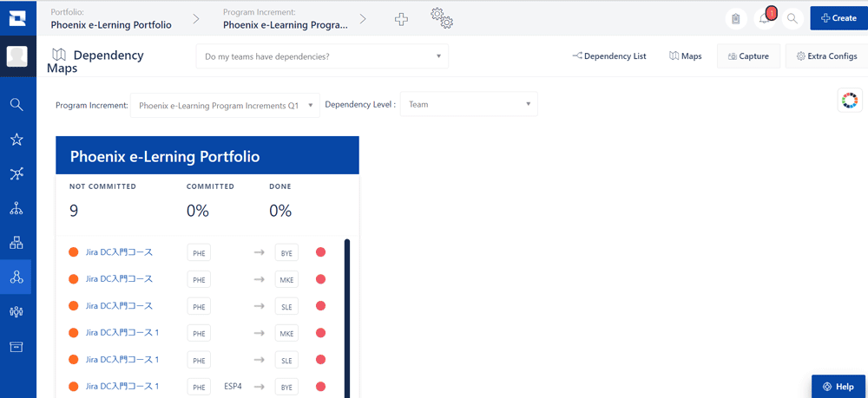Open Jira DC入門コース link in the BYE row
Screen dimensions: 868x398
119,252
